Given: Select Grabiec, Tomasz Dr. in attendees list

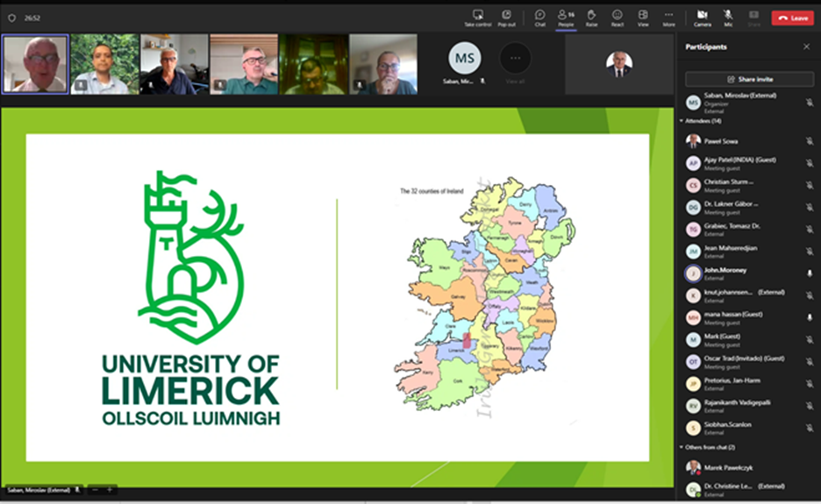Looking at the screenshot, I should click(749, 230).
